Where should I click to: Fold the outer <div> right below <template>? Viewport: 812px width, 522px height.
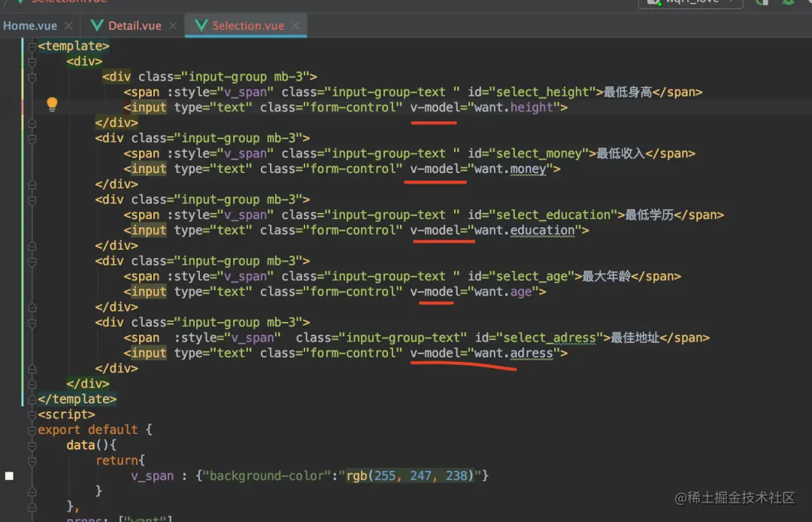(32, 62)
